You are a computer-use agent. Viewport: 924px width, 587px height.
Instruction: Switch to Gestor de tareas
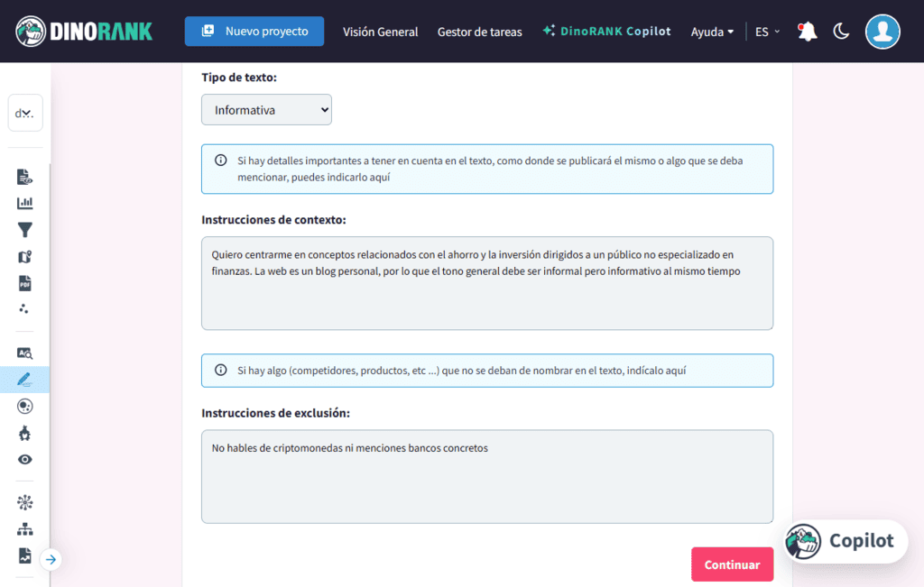click(480, 32)
